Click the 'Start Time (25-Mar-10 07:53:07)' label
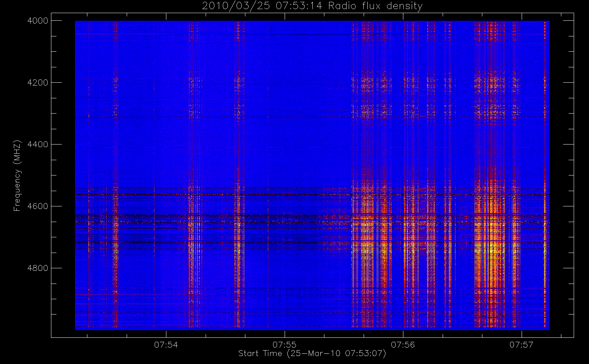The height and width of the screenshot is (364, 589). (x=312, y=353)
